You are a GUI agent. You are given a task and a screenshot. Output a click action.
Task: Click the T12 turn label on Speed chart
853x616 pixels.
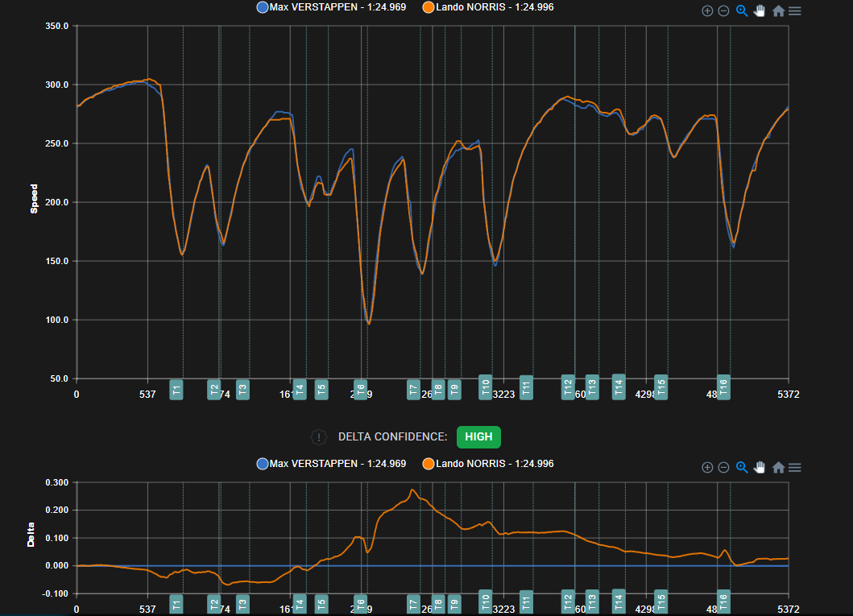(x=568, y=387)
